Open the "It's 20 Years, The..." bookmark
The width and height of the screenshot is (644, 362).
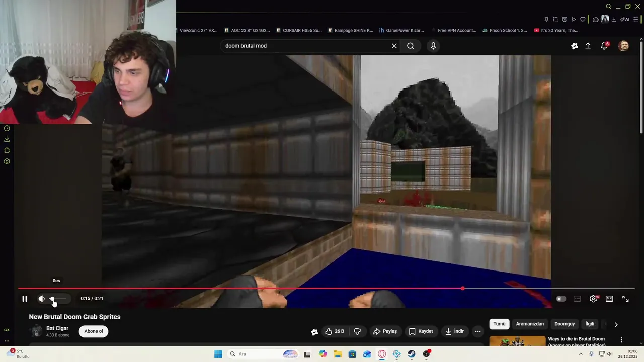click(x=556, y=30)
